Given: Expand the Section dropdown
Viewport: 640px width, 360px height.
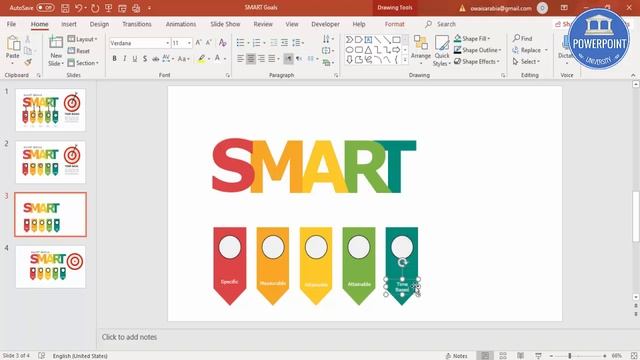Looking at the screenshot, I should [x=83, y=63].
